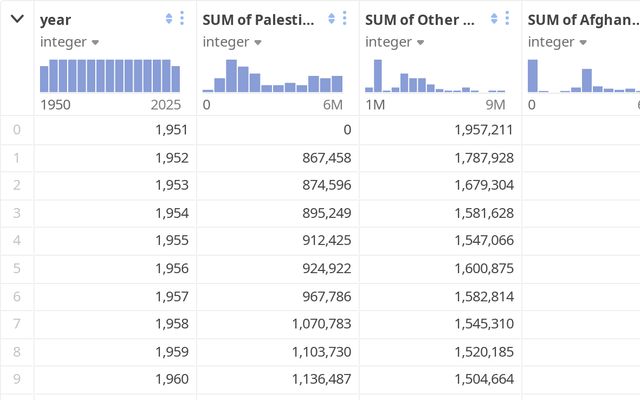Open SUM of Palestine column options menu
The height and width of the screenshot is (400, 640).
point(344,19)
